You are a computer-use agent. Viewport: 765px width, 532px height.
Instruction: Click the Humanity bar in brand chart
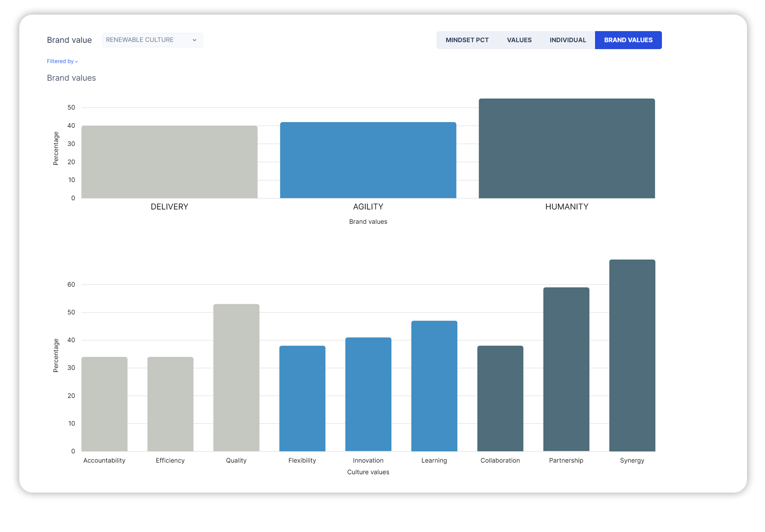(x=566, y=148)
